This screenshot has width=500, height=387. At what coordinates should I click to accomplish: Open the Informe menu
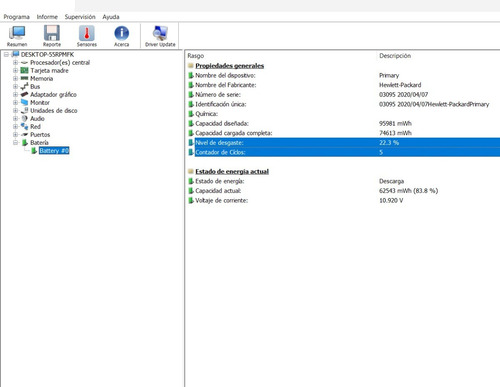pos(47,17)
